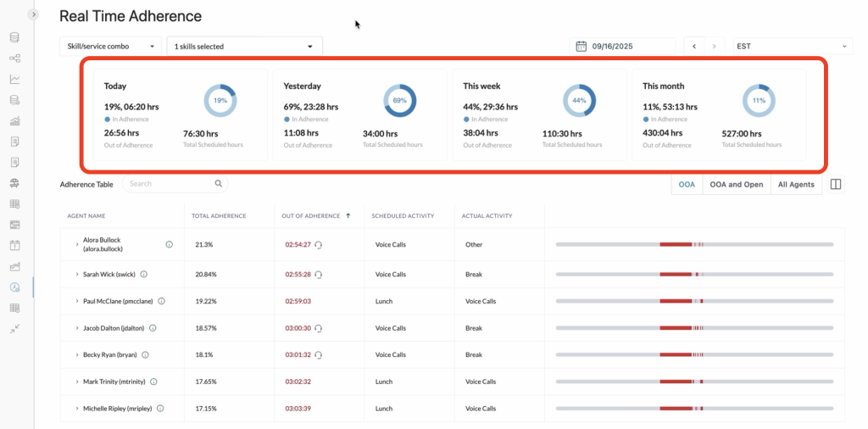Open the EST timezone dropdown
Viewport: 868px width, 429px height.
pos(792,46)
